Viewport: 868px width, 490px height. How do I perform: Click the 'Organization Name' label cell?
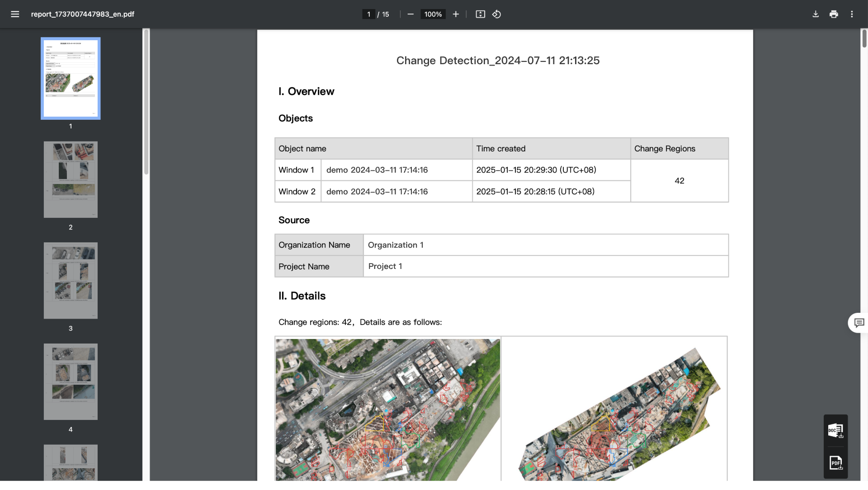[x=319, y=245]
